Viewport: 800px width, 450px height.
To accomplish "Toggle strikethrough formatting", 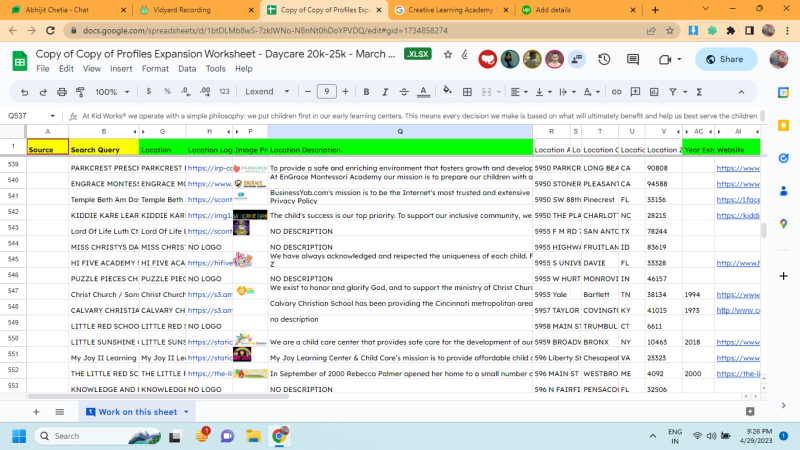I will pyautogui.click(x=404, y=92).
